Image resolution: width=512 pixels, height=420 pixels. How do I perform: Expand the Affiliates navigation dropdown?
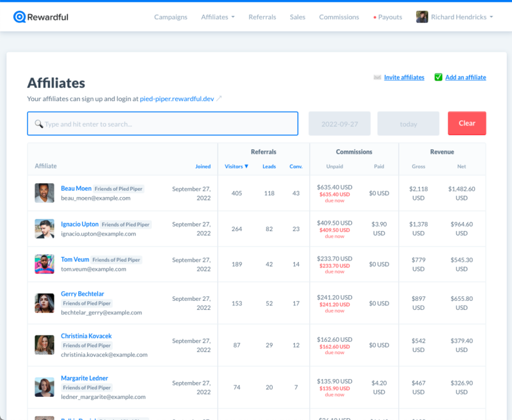(x=218, y=17)
